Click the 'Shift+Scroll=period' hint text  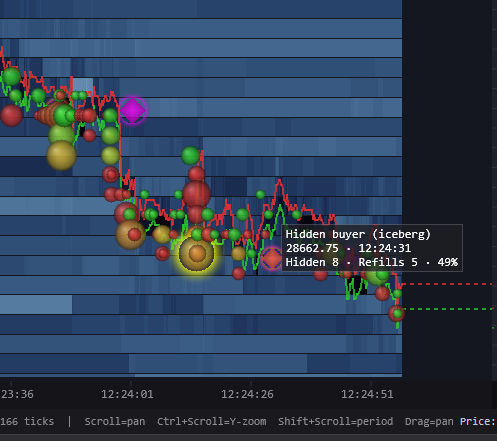(x=336, y=422)
